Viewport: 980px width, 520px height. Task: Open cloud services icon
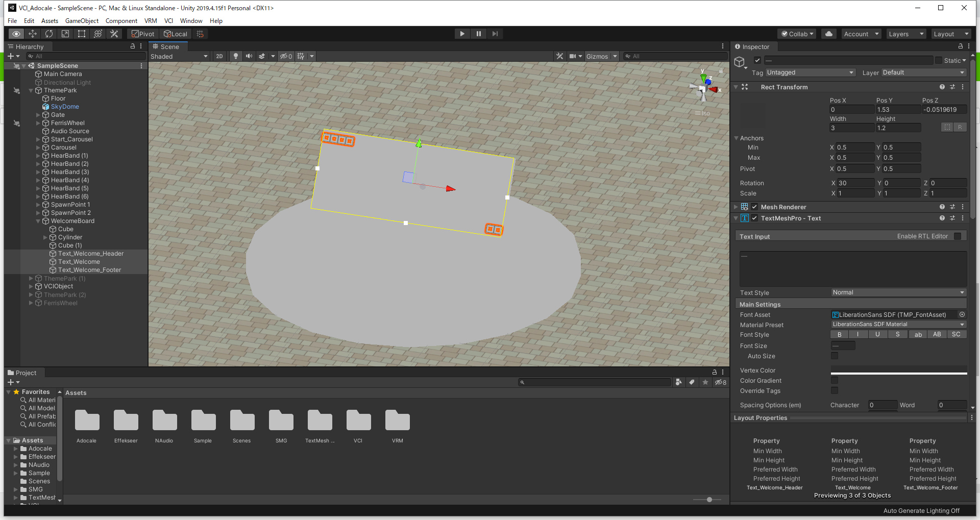coord(829,34)
